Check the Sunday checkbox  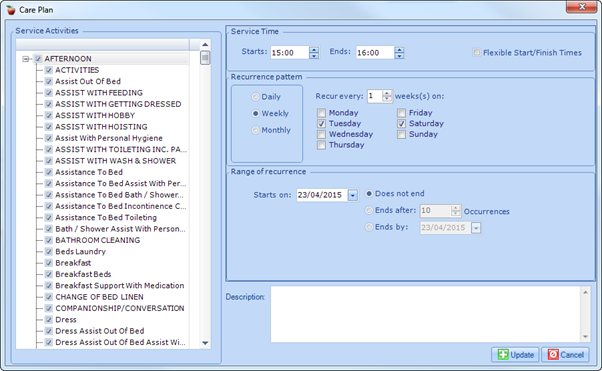pyautogui.click(x=401, y=134)
